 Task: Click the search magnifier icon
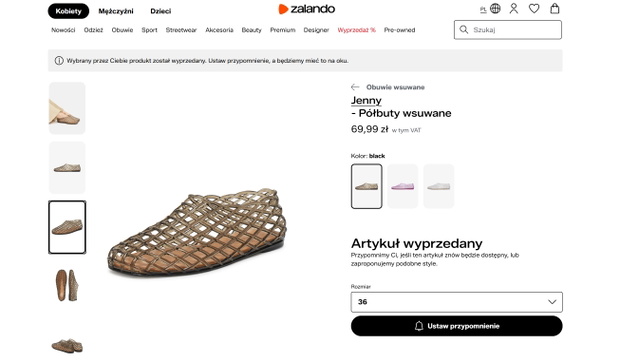(x=464, y=30)
